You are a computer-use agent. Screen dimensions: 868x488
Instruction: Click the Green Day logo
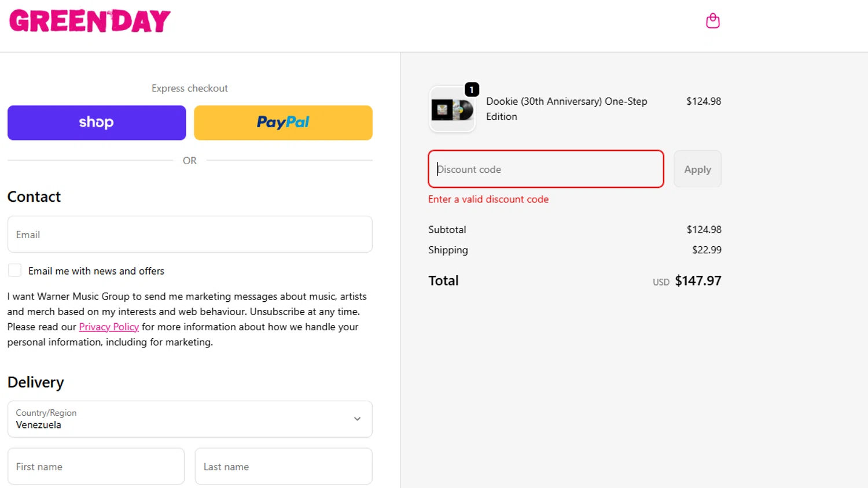90,21
